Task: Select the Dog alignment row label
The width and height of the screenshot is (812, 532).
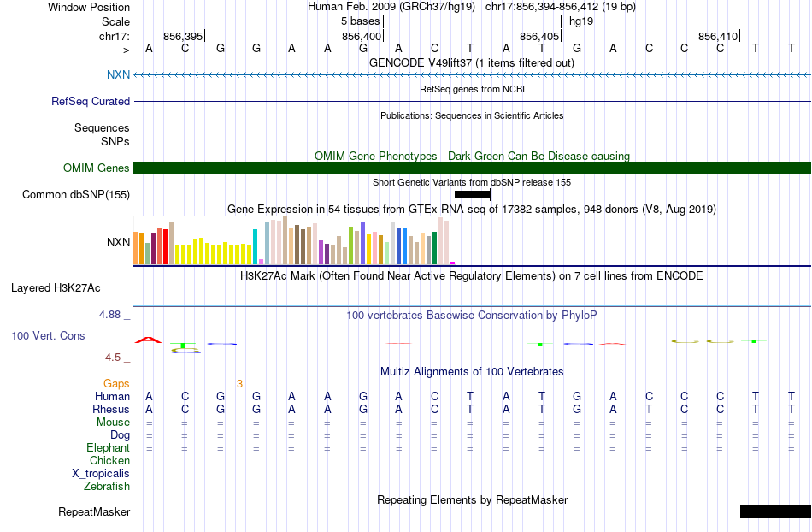Action: click(x=120, y=435)
